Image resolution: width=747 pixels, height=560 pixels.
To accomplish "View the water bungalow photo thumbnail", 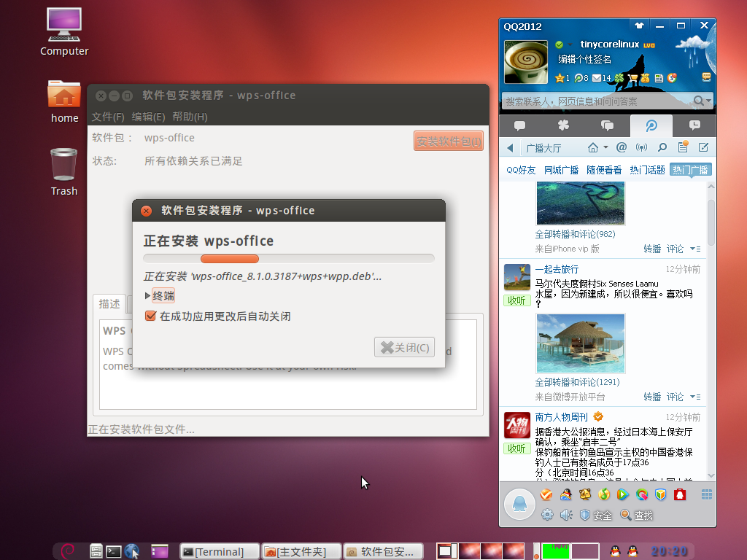I will pos(580,343).
